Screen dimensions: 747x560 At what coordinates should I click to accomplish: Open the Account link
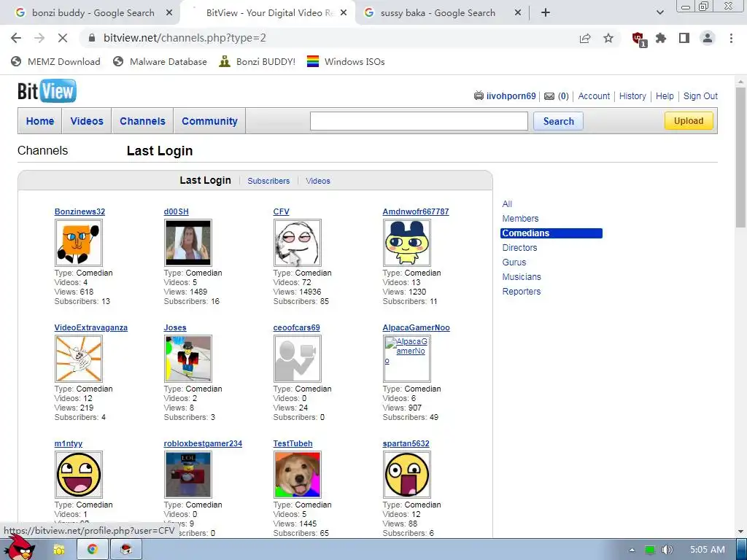point(594,96)
